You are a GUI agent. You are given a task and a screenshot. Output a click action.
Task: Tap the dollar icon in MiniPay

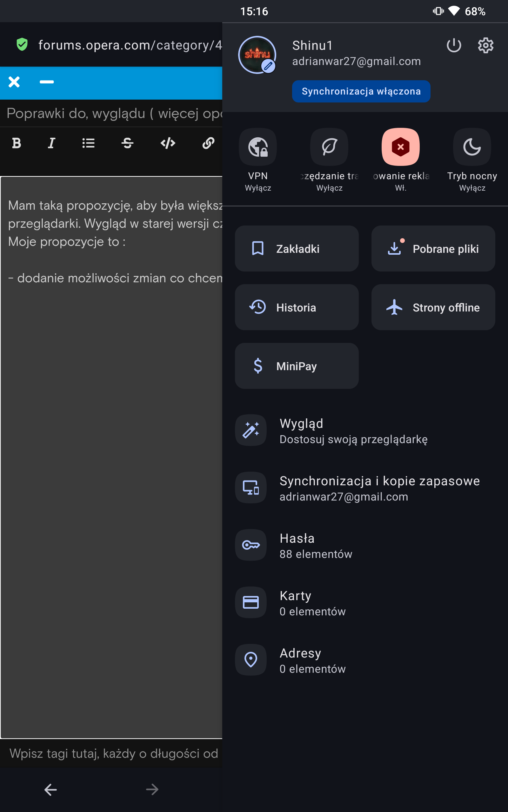258,366
